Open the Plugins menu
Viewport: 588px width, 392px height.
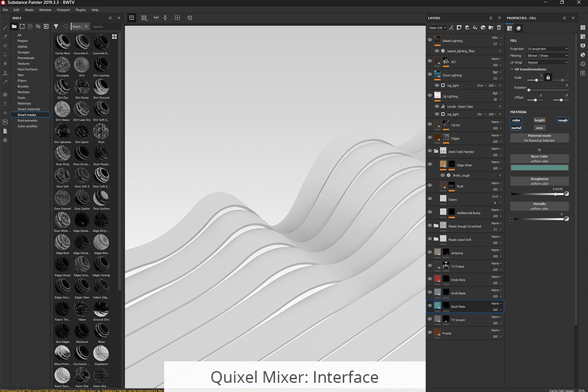(x=81, y=10)
